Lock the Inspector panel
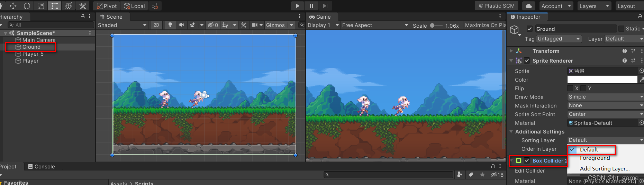Viewport: 644px width, 185px height. (x=640, y=16)
